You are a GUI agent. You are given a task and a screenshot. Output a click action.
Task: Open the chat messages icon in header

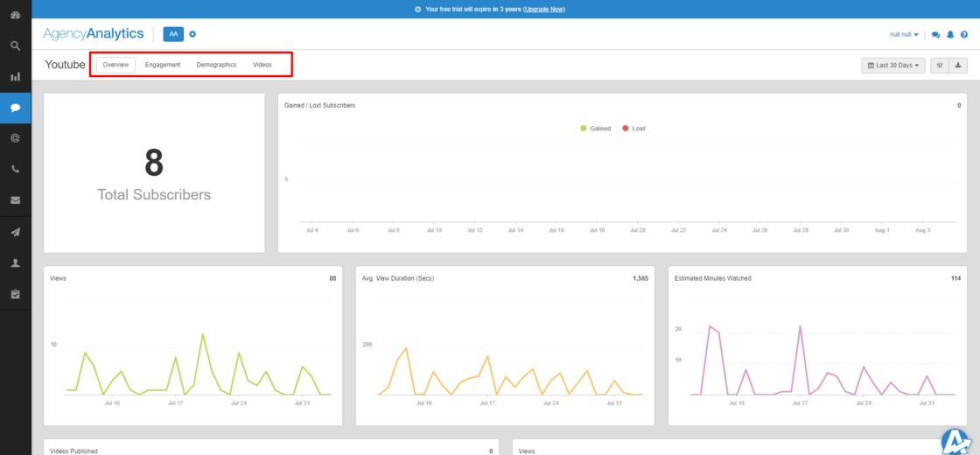point(935,35)
